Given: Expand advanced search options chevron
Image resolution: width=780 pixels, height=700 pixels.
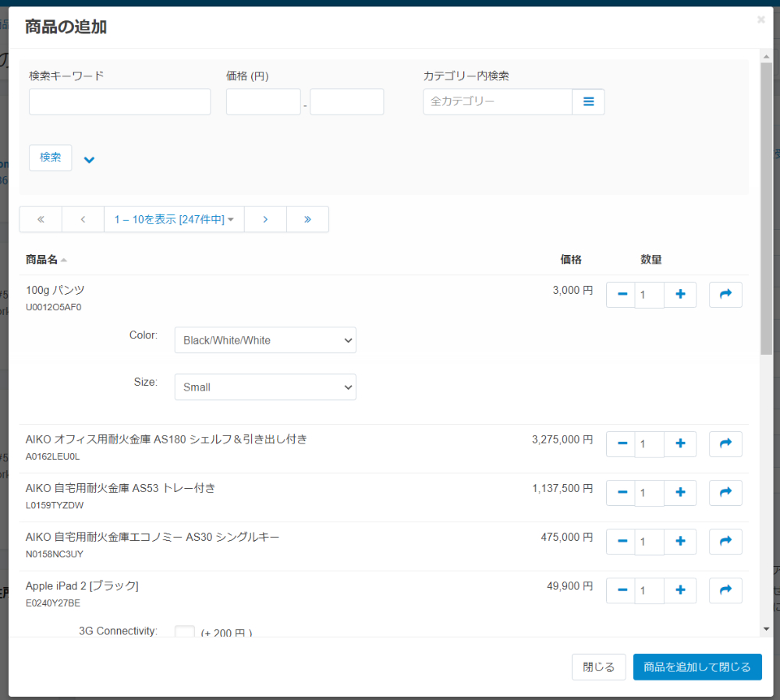Looking at the screenshot, I should (x=89, y=160).
